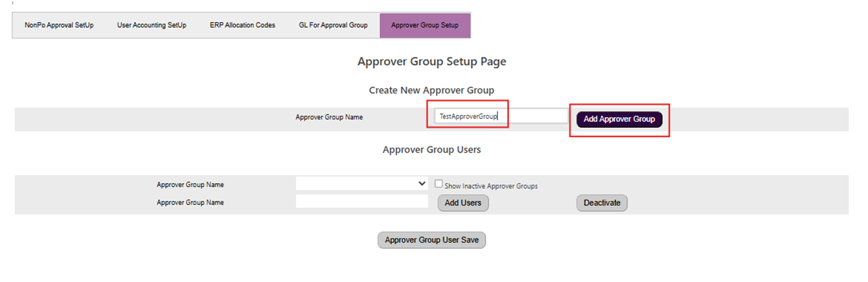This screenshot has width=868, height=282.
Task: Click the Approver Group Name label beside the dropdown
Action: 190,185
